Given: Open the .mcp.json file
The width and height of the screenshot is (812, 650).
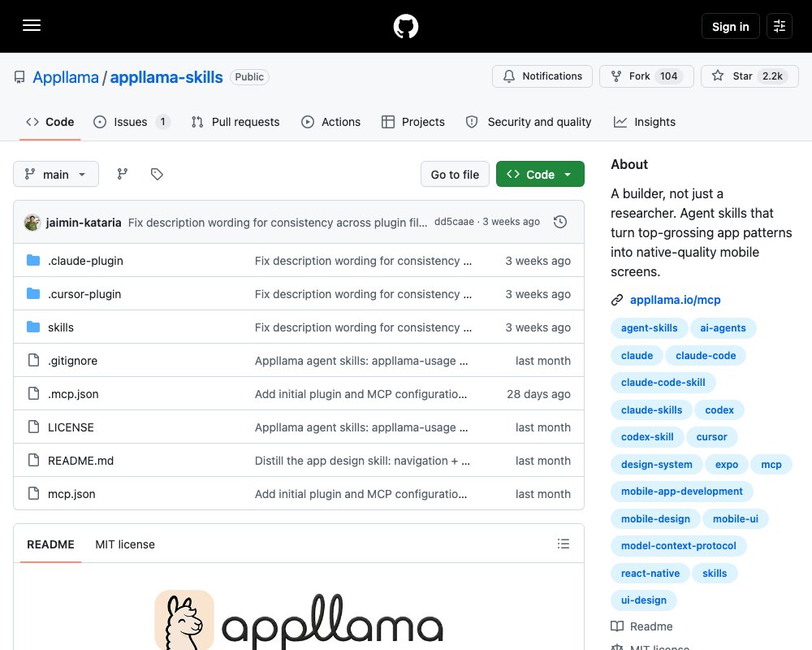Looking at the screenshot, I should point(73,394).
